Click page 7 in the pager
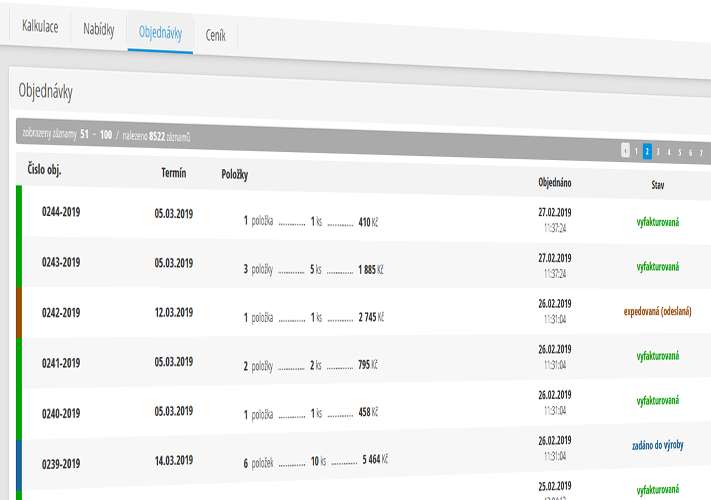Screen dimensions: 711x500 tap(701, 153)
